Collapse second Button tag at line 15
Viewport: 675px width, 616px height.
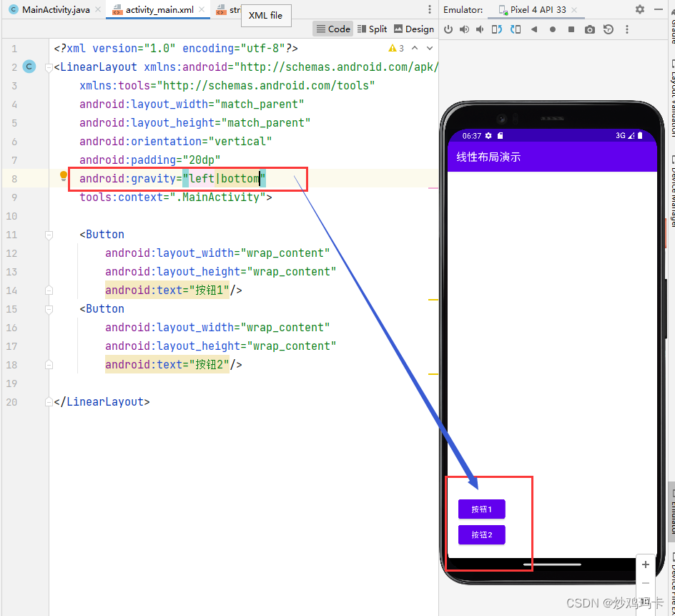pos(49,309)
